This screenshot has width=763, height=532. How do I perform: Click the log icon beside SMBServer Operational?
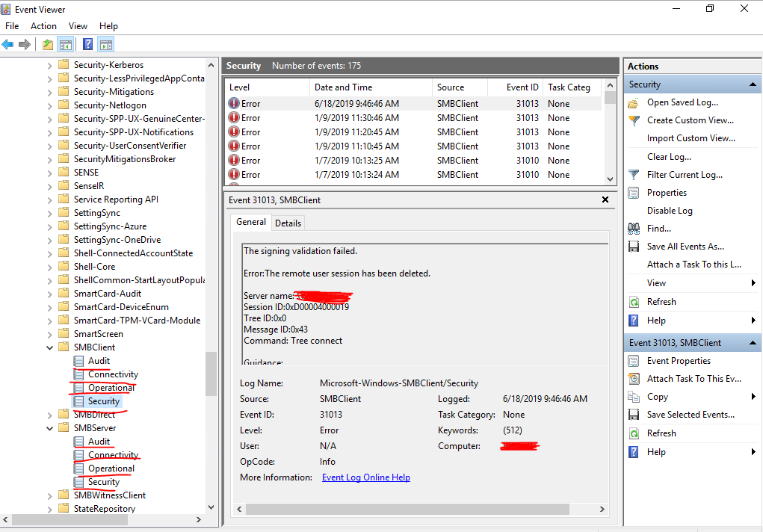(78, 468)
